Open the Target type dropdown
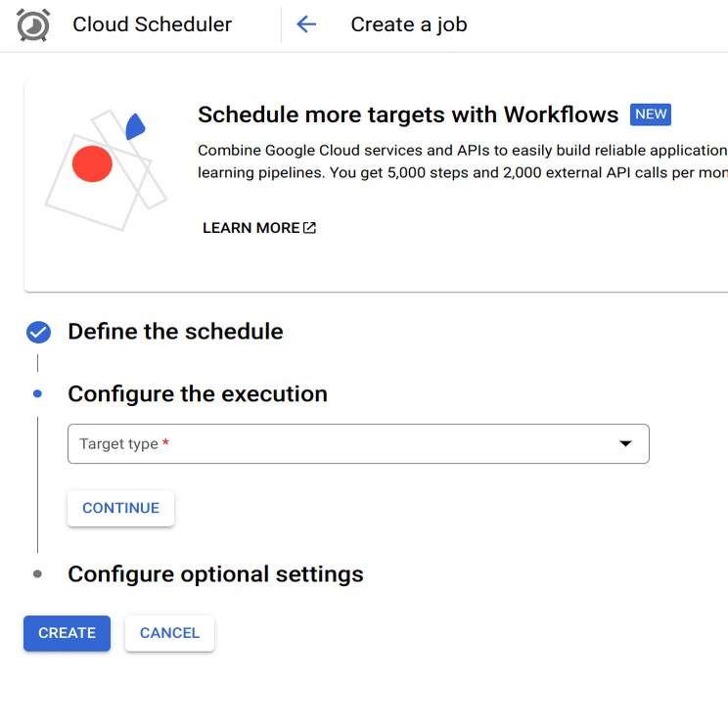 coord(342,444)
